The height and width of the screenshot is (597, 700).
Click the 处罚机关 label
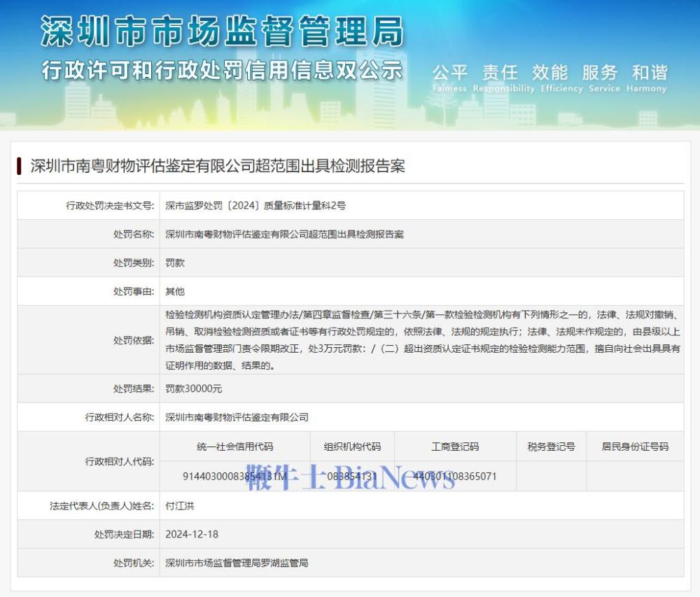[x=134, y=563]
